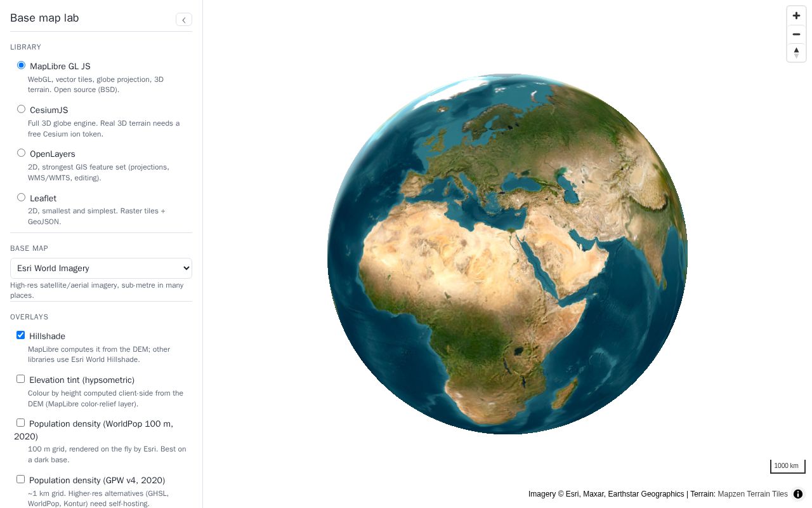
Task: Open the Mapzen Terrain Tiles link
Action: coord(752,494)
